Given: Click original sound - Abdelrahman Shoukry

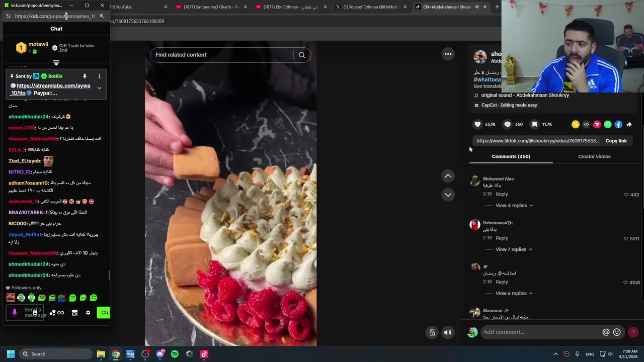Looking at the screenshot, I should pos(525,96).
